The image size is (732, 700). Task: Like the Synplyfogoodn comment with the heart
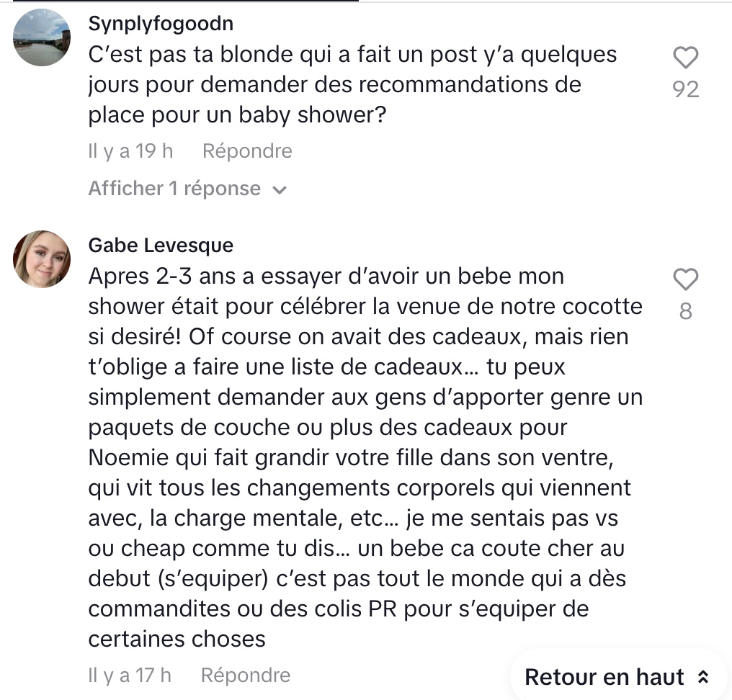(685, 58)
